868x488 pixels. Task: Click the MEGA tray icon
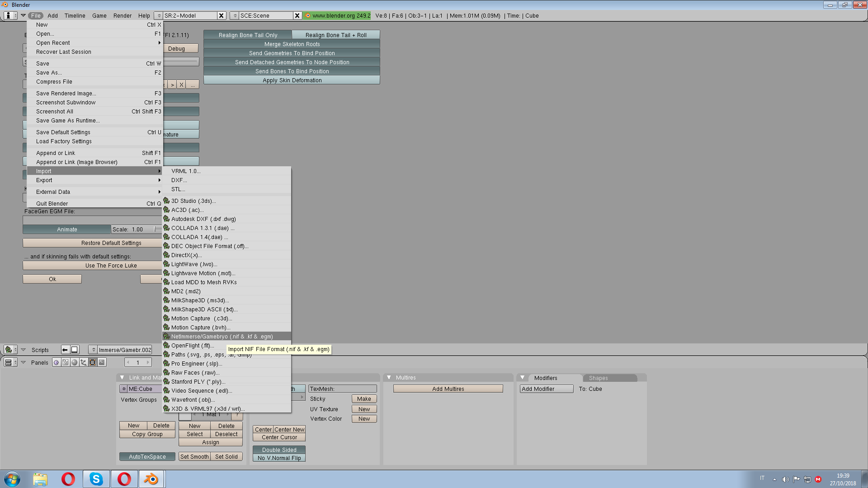click(818, 479)
